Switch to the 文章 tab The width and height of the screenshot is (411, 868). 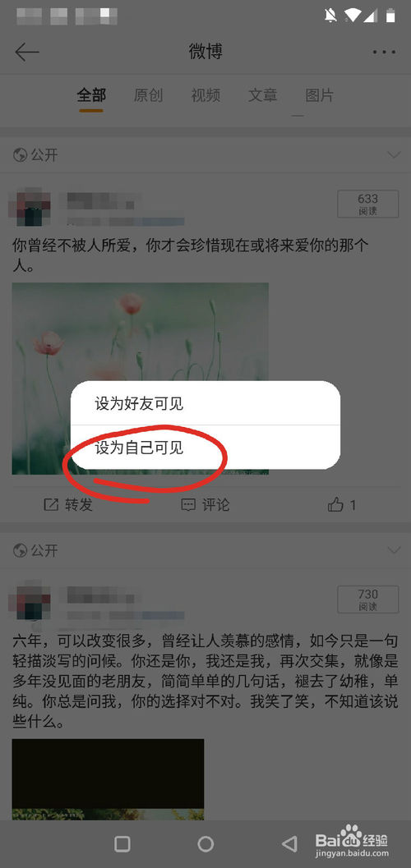[262, 95]
